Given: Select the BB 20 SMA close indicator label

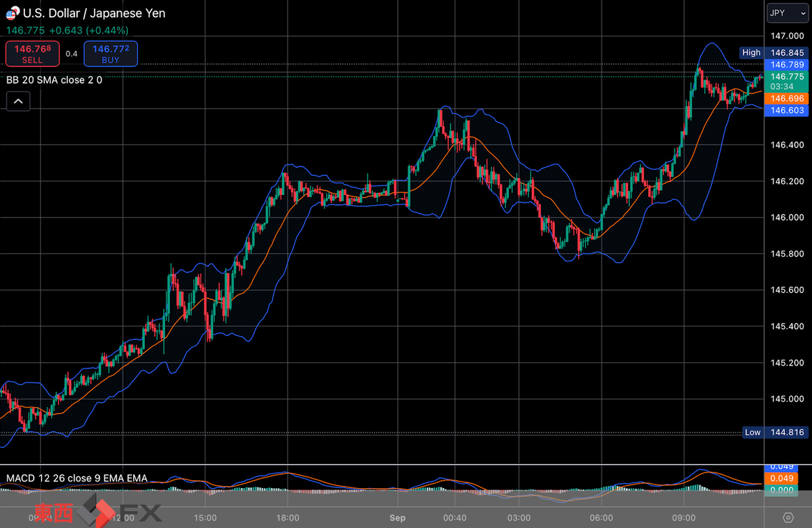Looking at the screenshot, I should [54, 80].
